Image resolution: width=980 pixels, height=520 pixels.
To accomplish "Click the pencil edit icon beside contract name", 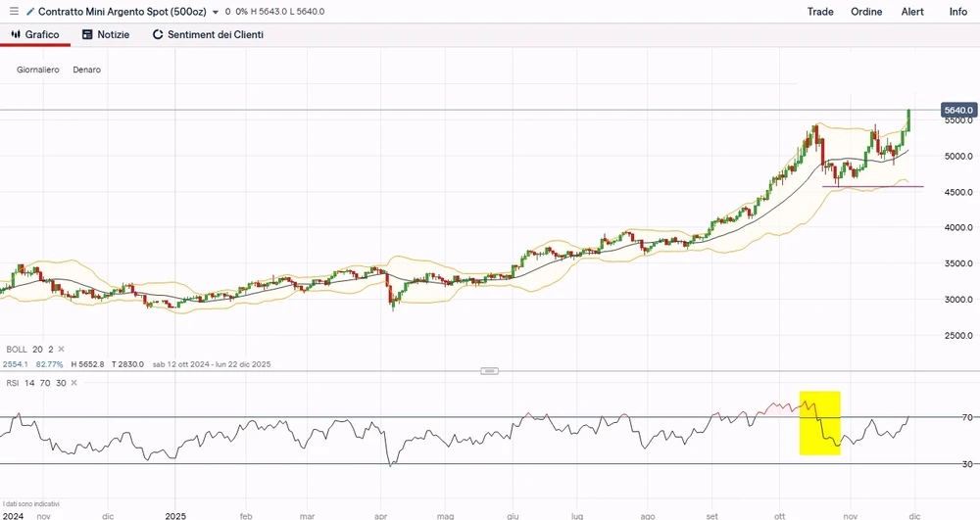I will [30, 12].
